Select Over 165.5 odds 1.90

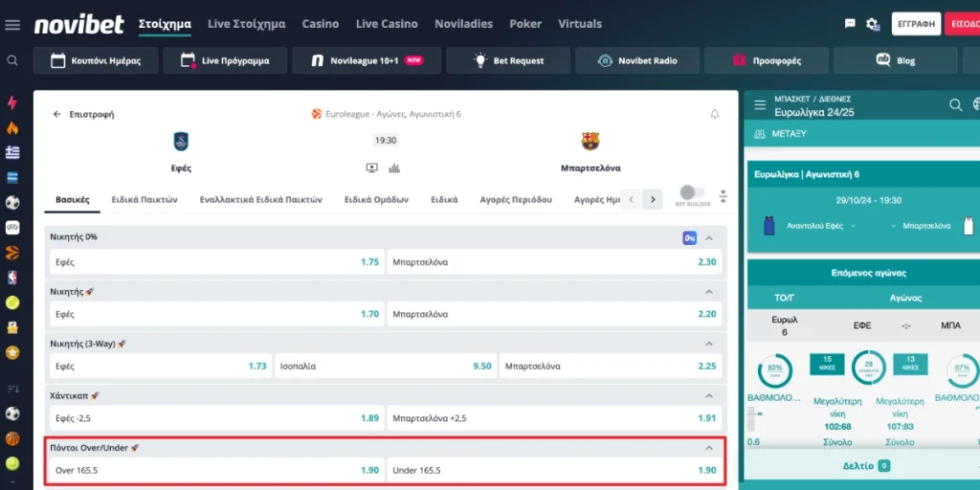tap(217, 470)
